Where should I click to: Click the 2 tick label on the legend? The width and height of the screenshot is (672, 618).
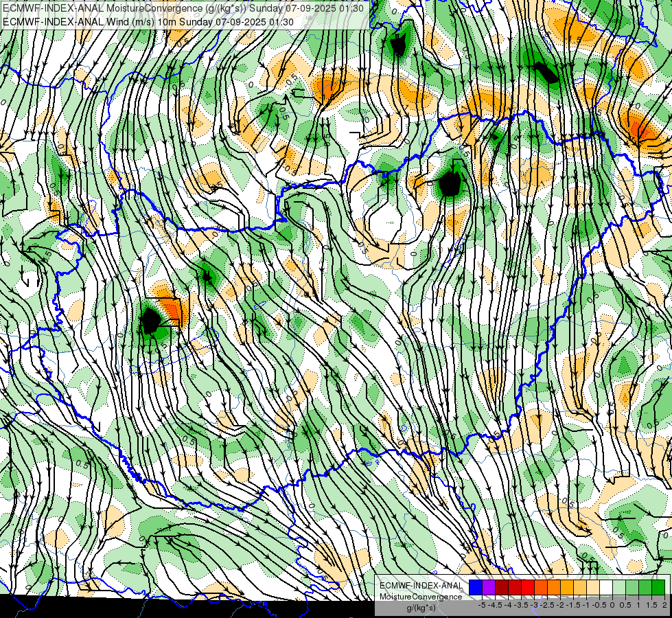(664, 605)
